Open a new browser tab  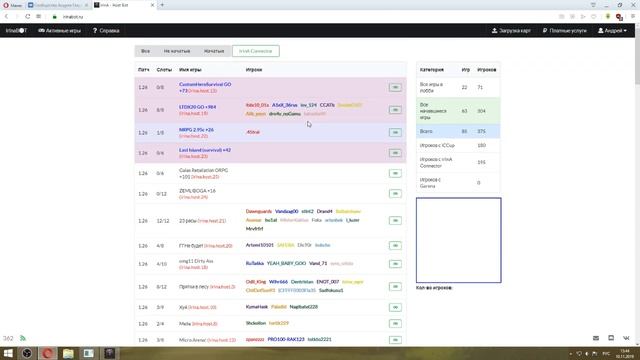coord(162,5)
